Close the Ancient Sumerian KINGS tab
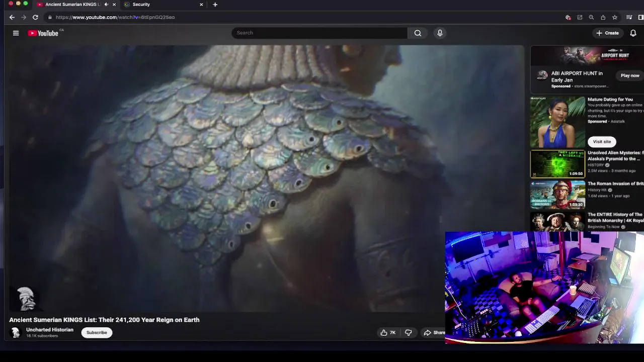Image resolution: width=644 pixels, height=362 pixels. tap(114, 5)
